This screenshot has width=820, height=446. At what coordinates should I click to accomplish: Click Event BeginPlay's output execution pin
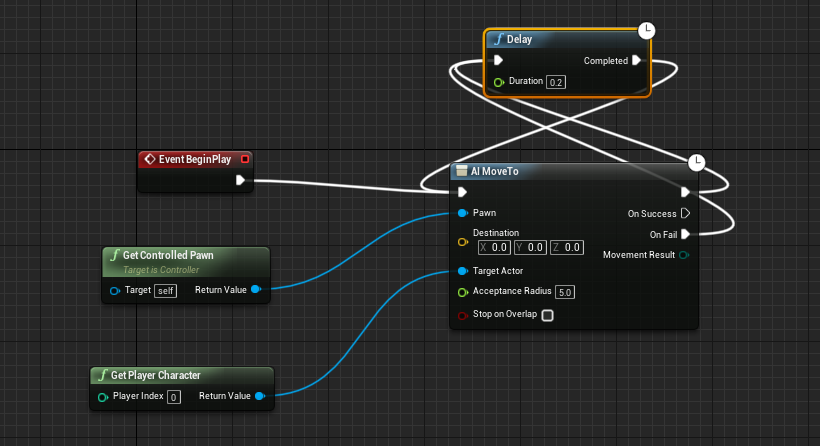[240, 180]
